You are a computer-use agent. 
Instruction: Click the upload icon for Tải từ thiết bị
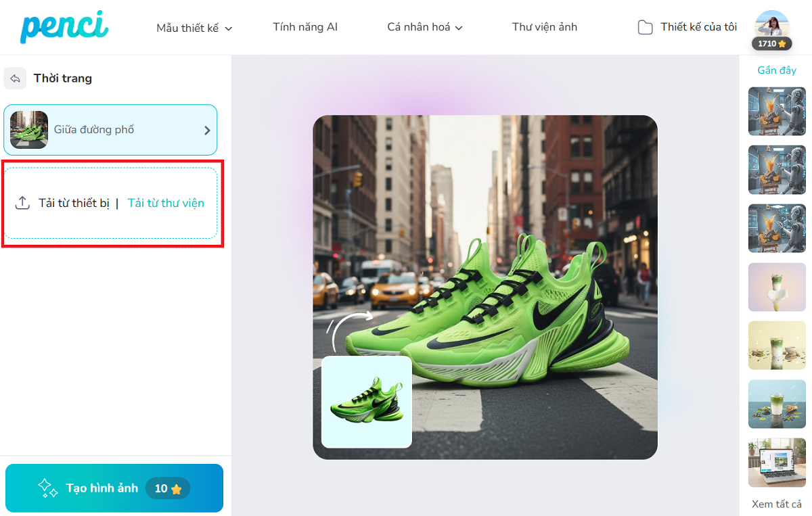click(x=23, y=203)
